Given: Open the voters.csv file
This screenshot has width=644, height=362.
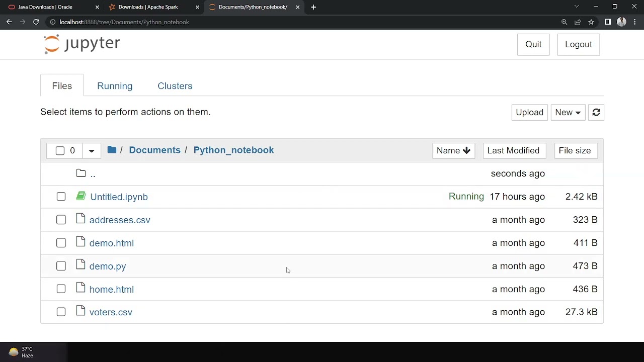Looking at the screenshot, I should [x=111, y=312].
